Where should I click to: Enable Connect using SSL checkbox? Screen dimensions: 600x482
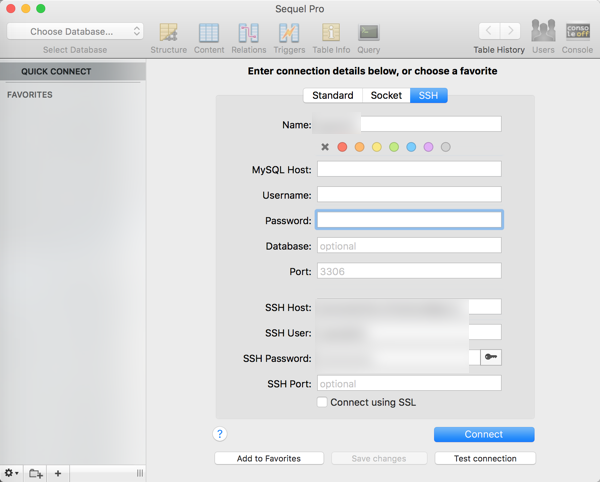point(322,402)
